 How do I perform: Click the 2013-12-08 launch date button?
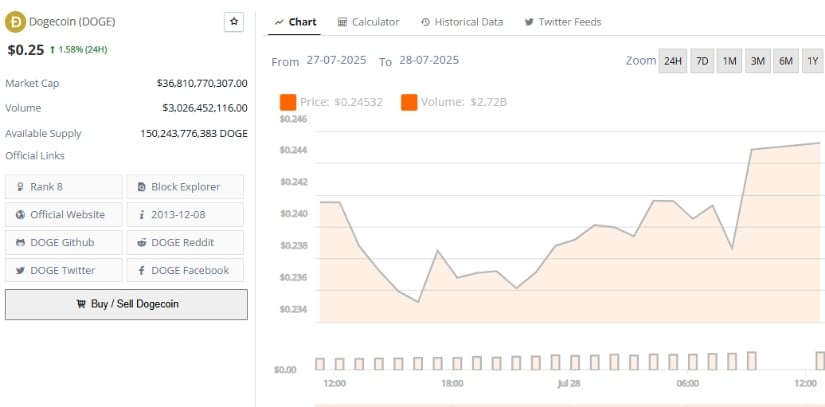point(185,215)
